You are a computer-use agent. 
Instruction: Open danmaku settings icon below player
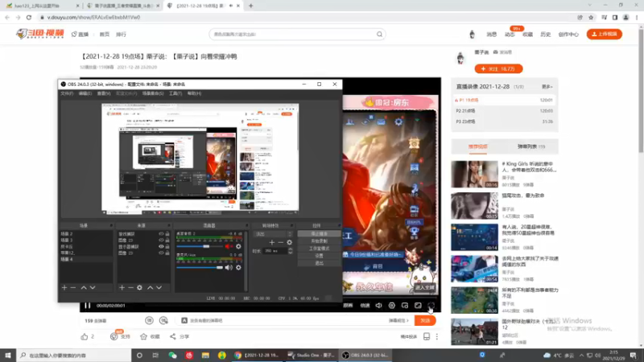coord(163,320)
